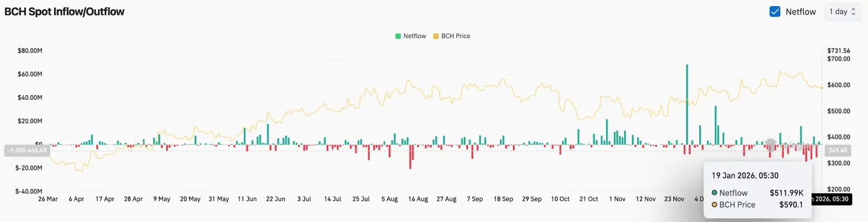The height and width of the screenshot is (222, 868).
Task: Click the $80.00M y-axis label
Action: (x=31, y=50)
